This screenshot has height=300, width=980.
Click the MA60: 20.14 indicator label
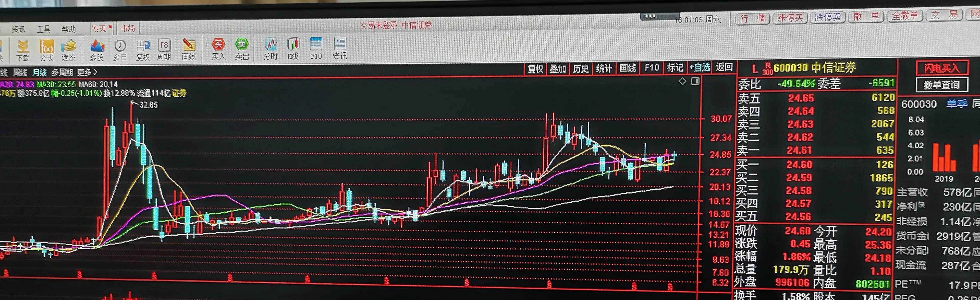[99, 84]
